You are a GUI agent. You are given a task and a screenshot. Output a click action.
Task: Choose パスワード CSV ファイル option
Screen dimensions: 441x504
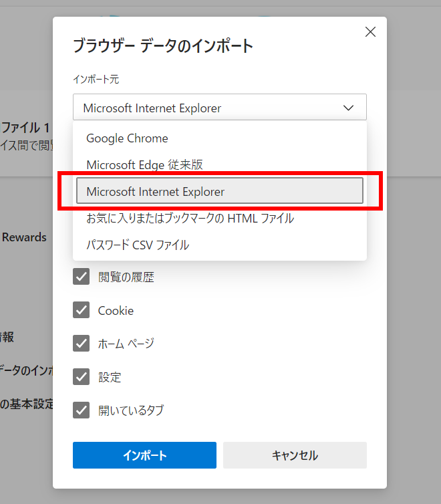[220, 245]
